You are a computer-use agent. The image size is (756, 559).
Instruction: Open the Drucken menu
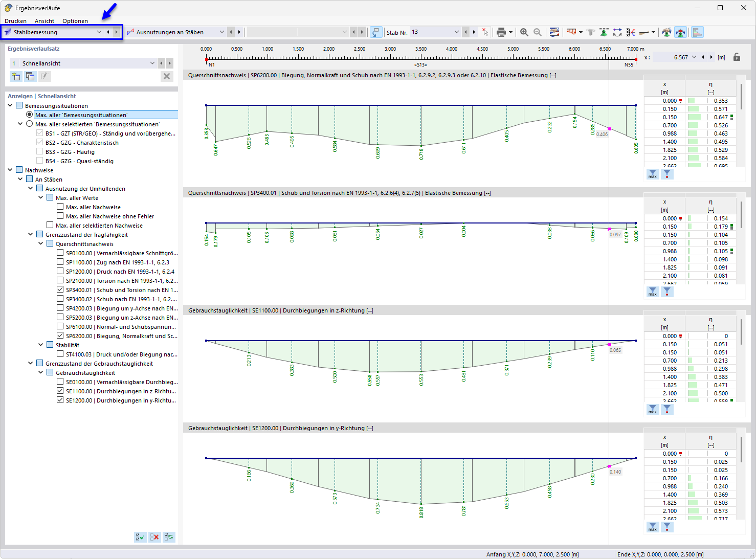15,21
